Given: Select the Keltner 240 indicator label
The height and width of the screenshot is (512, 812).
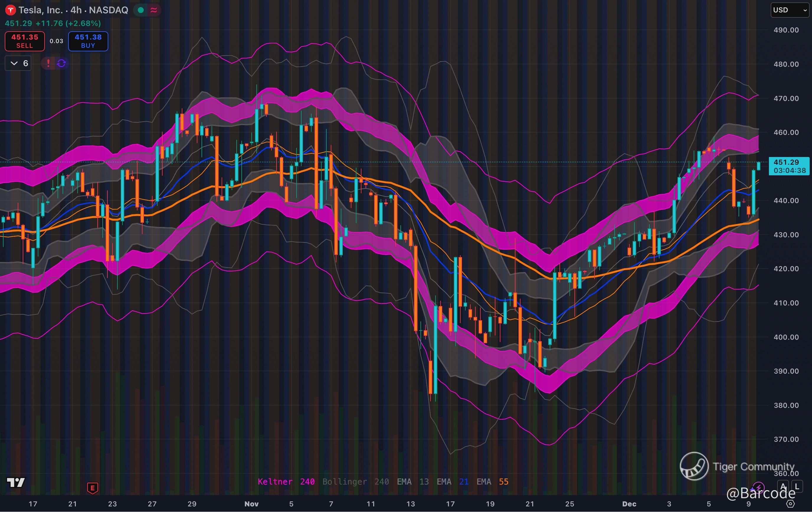Looking at the screenshot, I should [286, 482].
